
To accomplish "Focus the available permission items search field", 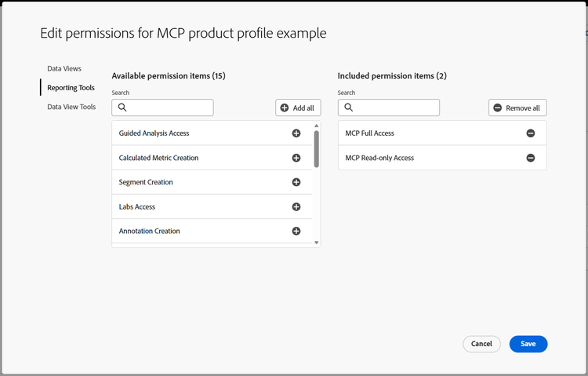I will click(x=163, y=108).
